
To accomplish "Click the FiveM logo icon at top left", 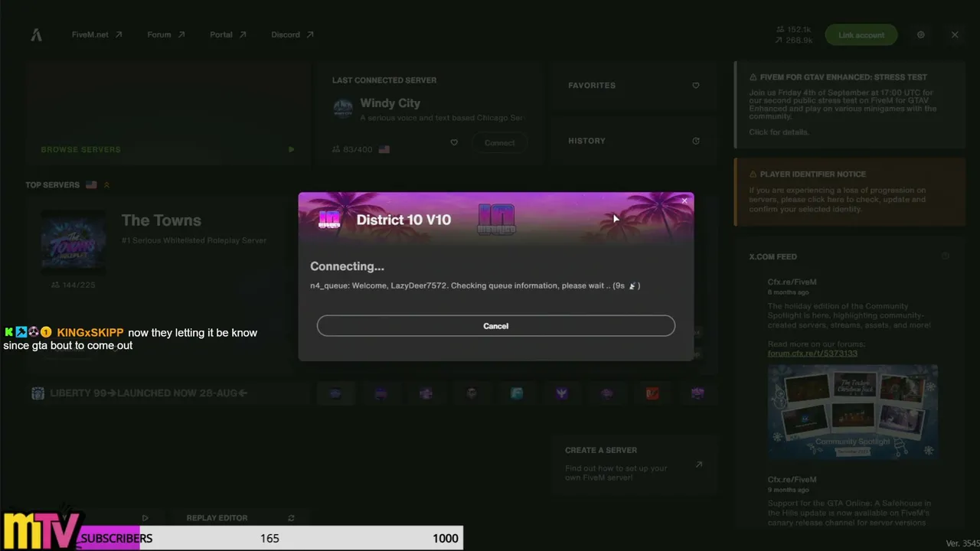I will (36, 34).
